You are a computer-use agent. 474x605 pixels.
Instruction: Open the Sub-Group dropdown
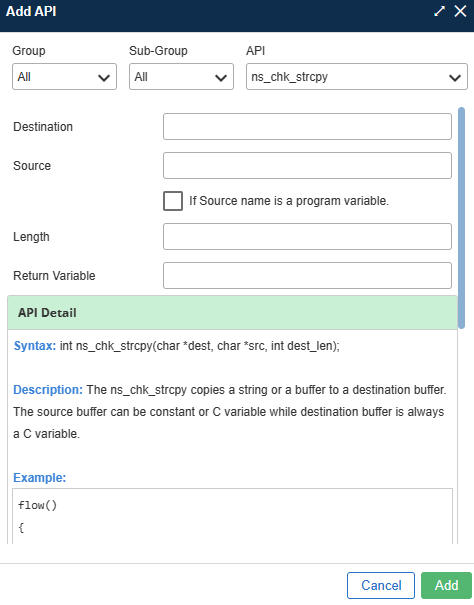[181, 77]
